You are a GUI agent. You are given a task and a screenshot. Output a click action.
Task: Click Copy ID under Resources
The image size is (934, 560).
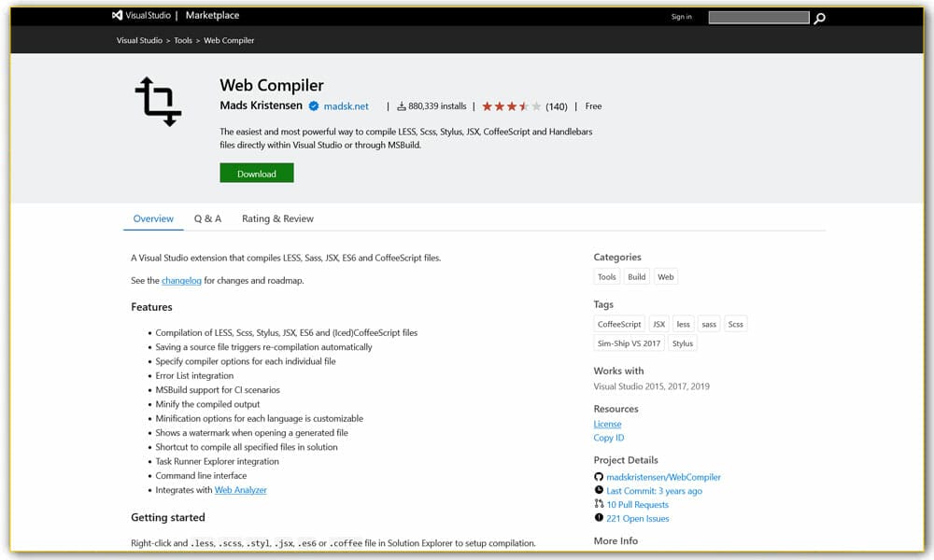608,437
